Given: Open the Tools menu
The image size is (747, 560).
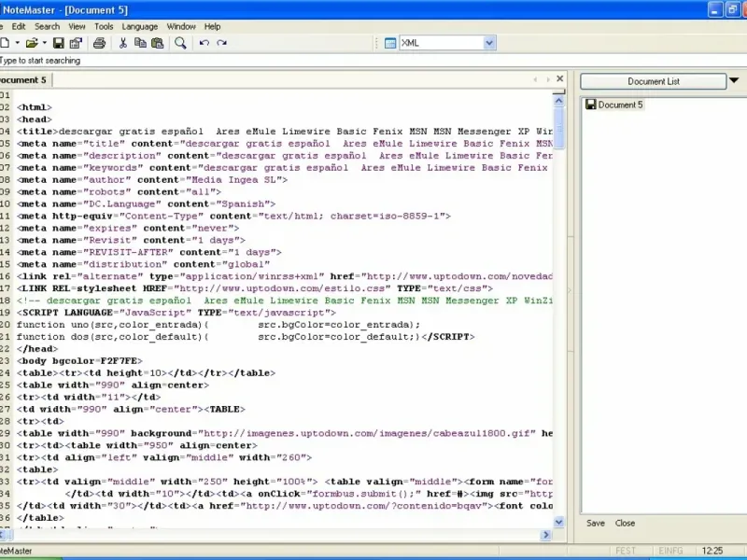Looking at the screenshot, I should click(x=104, y=27).
